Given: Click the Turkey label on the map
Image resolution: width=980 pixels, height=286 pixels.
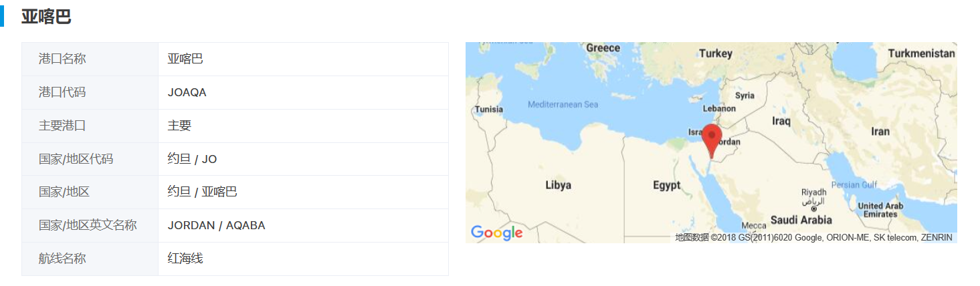Looking at the screenshot, I should click(x=715, y=53).
